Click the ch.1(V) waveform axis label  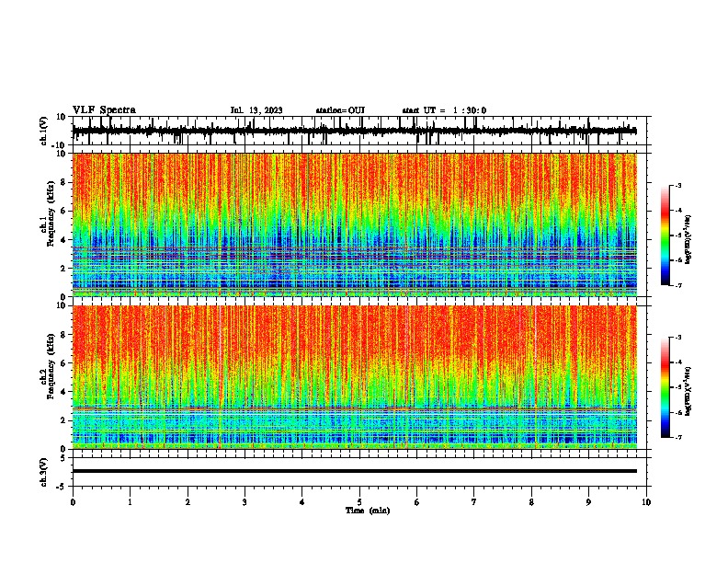pyautogui.click(x=44, y=131)
